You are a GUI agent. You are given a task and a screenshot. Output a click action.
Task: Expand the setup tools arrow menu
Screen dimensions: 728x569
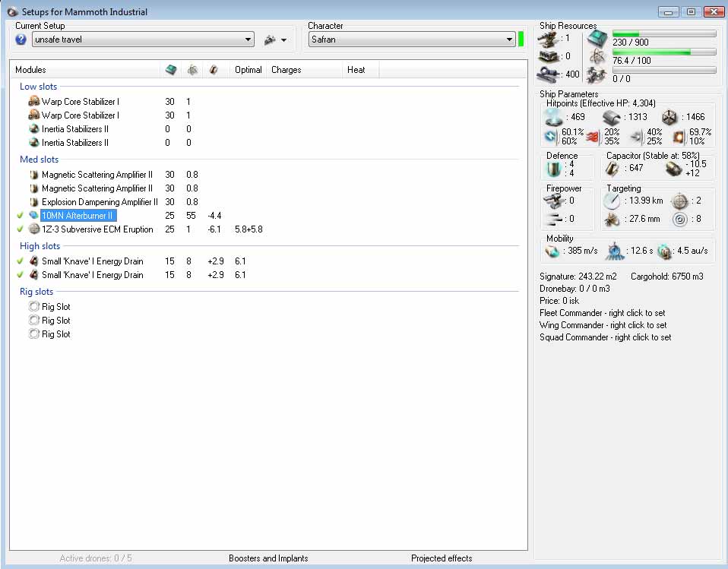pyautogui.click(x=283, y=40)
